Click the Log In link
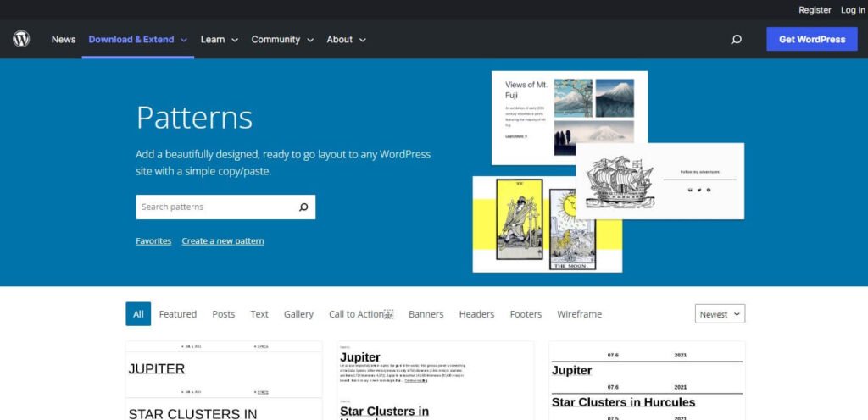Viewport: 868px width, 420px height. coord(853,10)
